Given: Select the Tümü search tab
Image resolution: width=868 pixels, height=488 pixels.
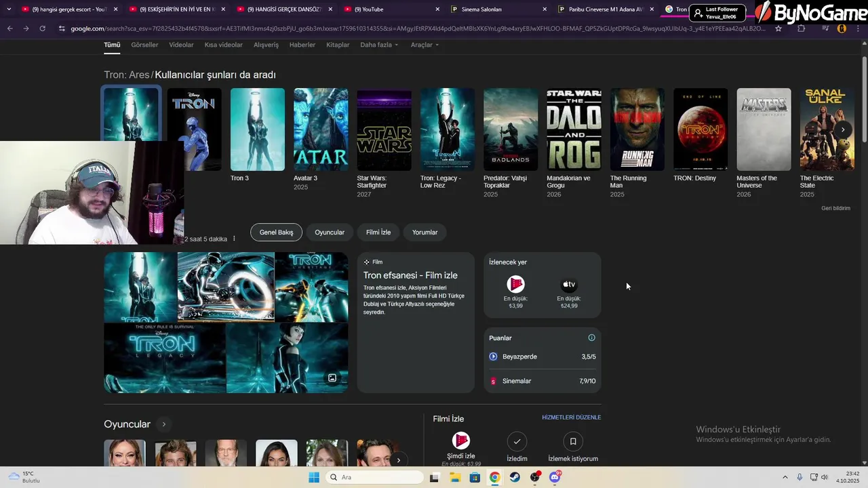Looking at the screenshot, I should click(x=112, y=45).
